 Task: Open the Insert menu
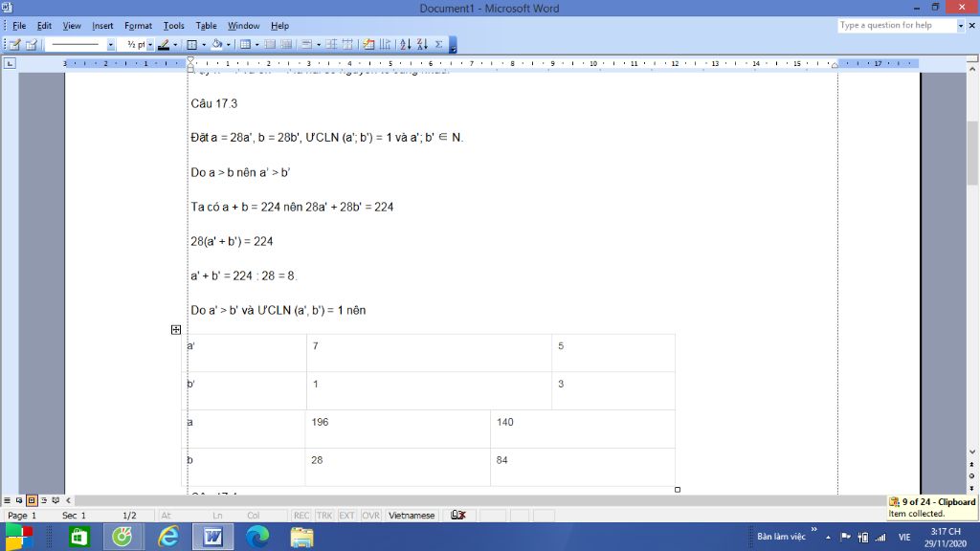tap(102, 26)
